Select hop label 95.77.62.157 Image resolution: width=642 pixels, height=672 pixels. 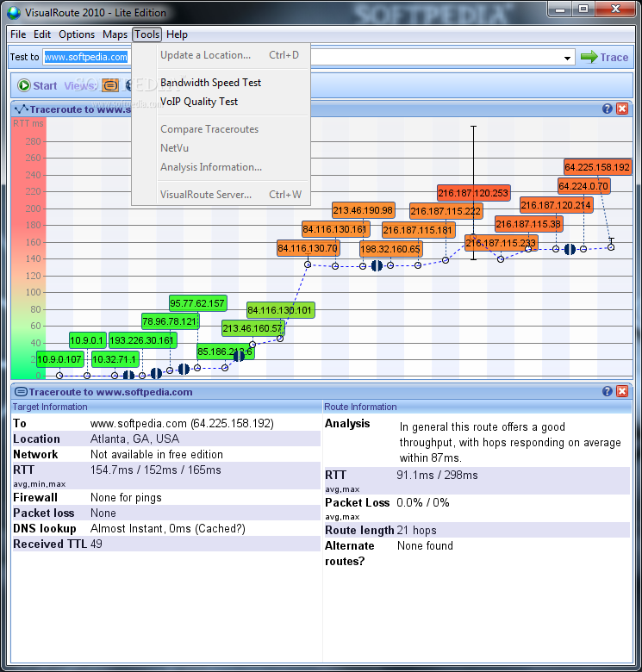197,303
